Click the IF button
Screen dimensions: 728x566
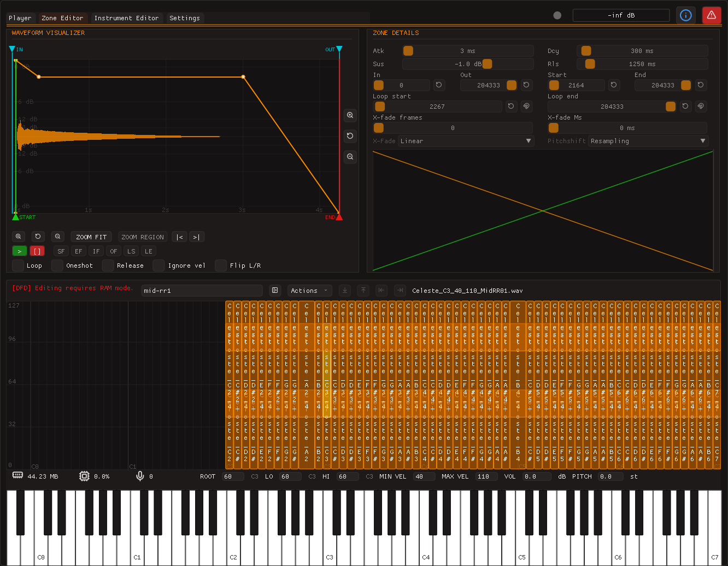pyautogui.click(x=96, y=251)
